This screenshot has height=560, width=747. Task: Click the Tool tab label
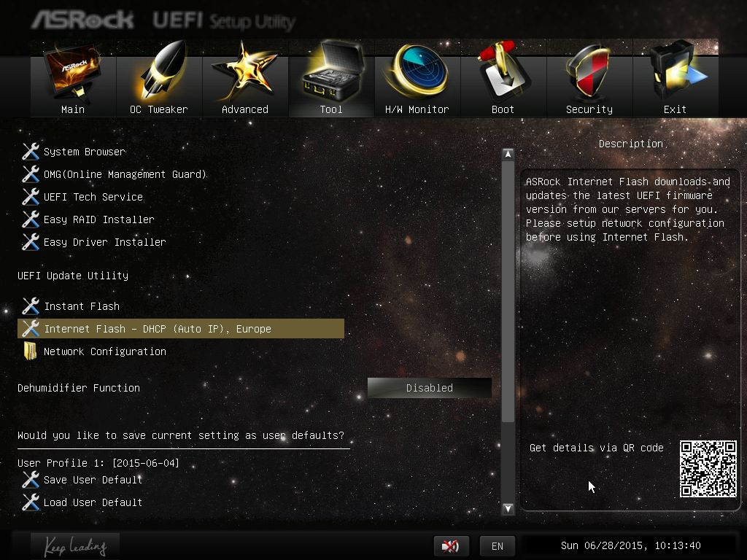[x=331, y=109]
